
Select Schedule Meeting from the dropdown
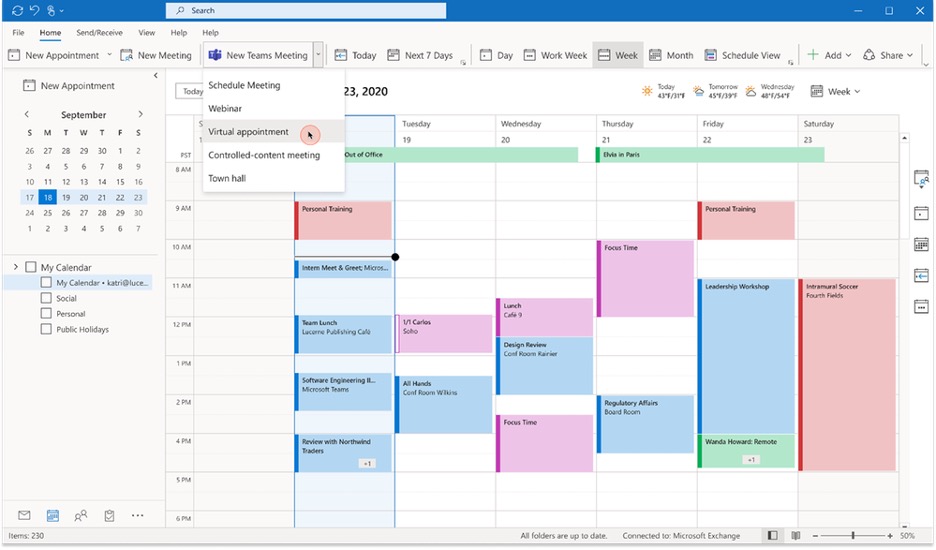pyautogui.click(x=244, y=85)
